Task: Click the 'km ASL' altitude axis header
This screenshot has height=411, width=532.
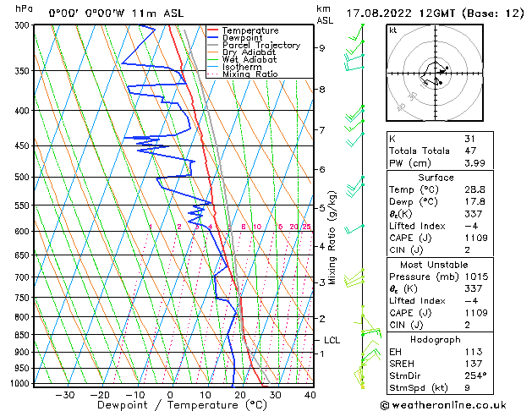Action: point(325,14)
